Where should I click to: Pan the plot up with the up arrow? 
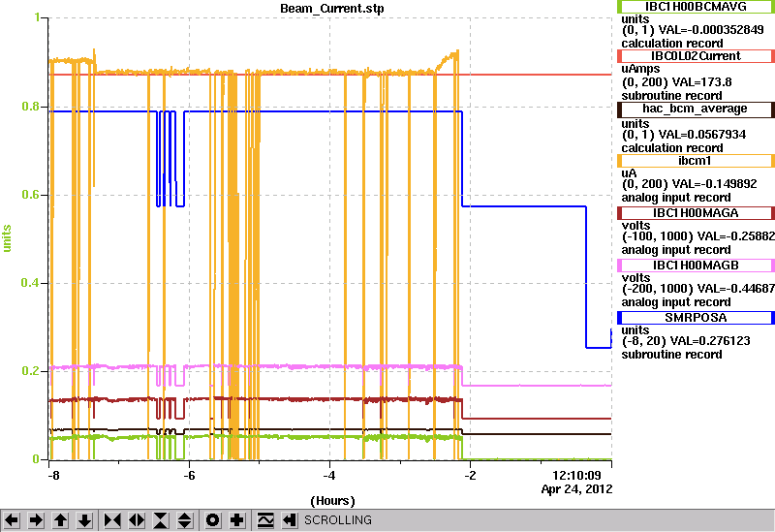pyautogui.click(x=60, y=520)
